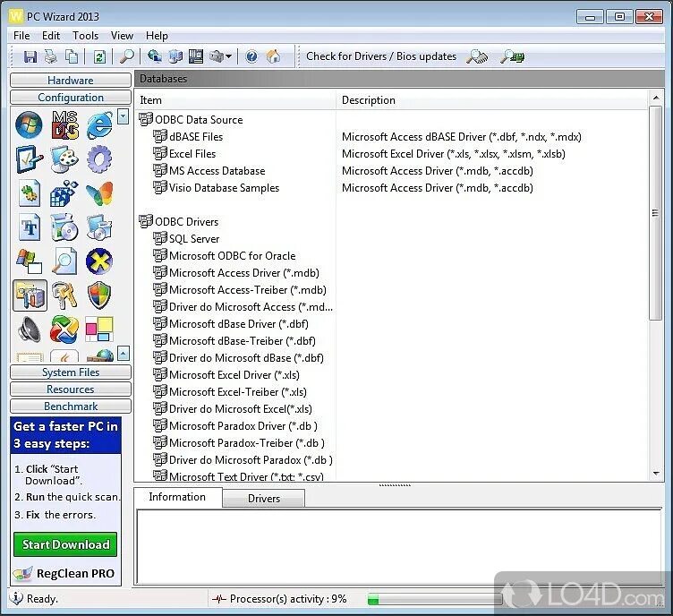Image resolution: width=673 pixels, height=616 pixels.
Task: Click the Item column header
Action: (x=235, y=100)
